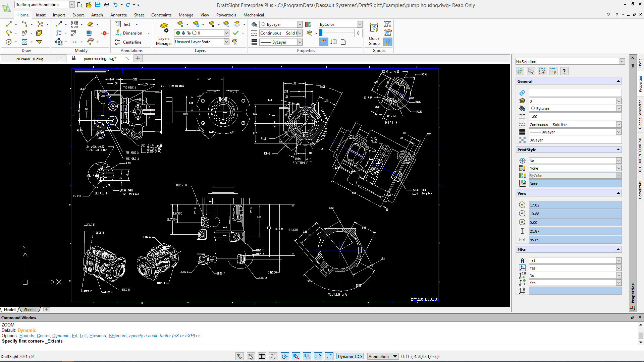
Task: Click the green checkmark layer icon
Action: [x=236, y=33]
